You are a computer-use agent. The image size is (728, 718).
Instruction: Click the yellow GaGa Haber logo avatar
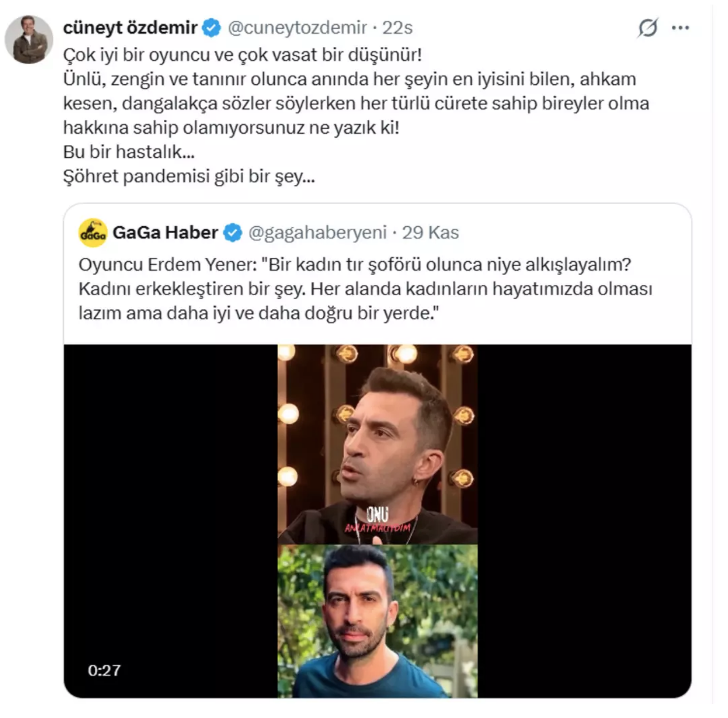[x=93, y=233]
